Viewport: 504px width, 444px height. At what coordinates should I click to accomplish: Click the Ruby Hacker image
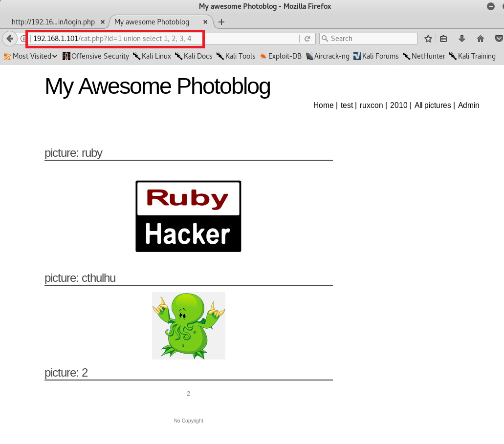pyautogui.click(x=188, y=216)
